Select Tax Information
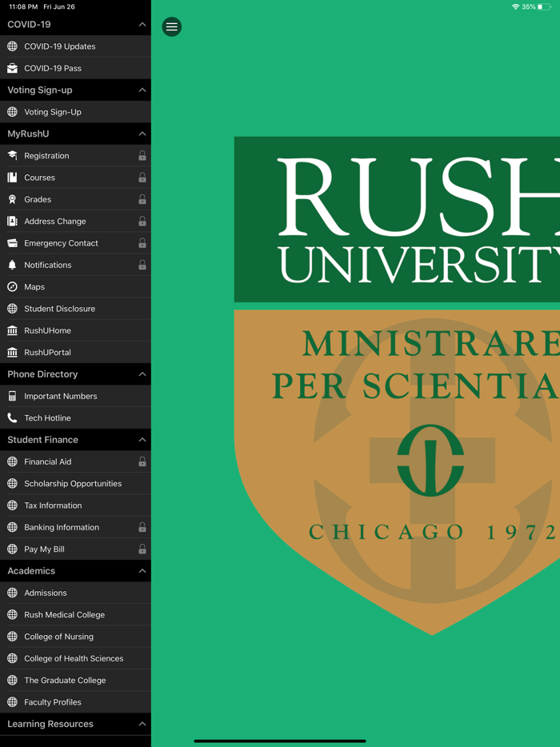Screen dimensions: 560x747 [75, 505]
